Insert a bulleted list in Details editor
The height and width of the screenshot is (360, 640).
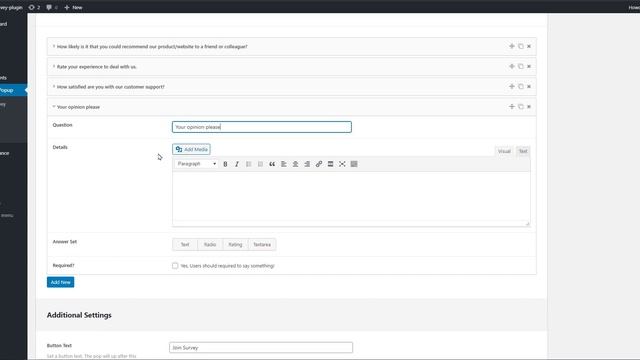pos(249,164)
